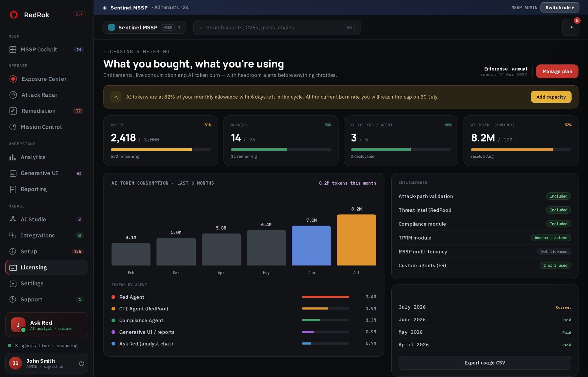The height and width of the screenshot is (377, 588).
Task: Click the Remediation checkmark icon
Action: [x=13, y=111]
